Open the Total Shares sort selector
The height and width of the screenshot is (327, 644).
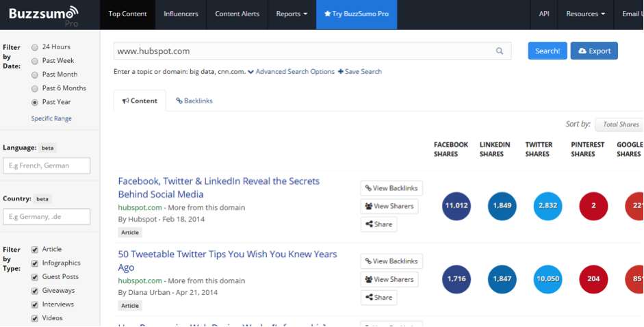[x=619, y=125]
